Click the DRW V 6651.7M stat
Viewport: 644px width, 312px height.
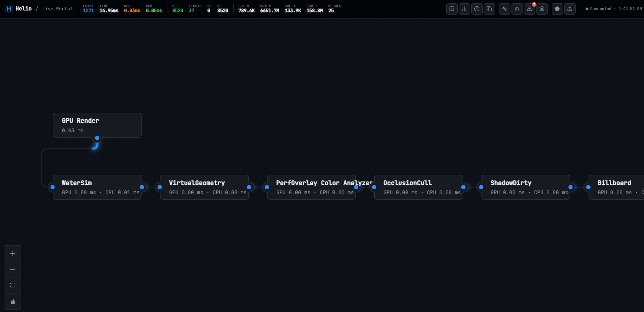[x=270, y=9]
